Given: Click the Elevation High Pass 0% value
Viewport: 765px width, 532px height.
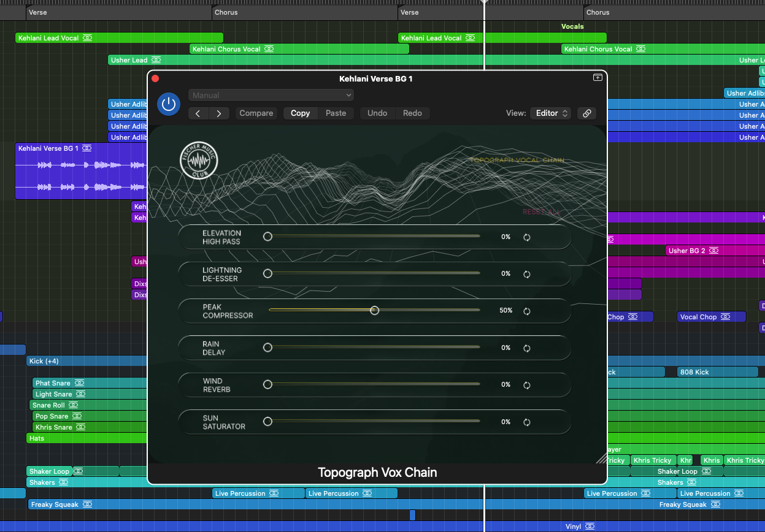Looking at the screenshot, I should pyautogui.click(x=506, y=237).
